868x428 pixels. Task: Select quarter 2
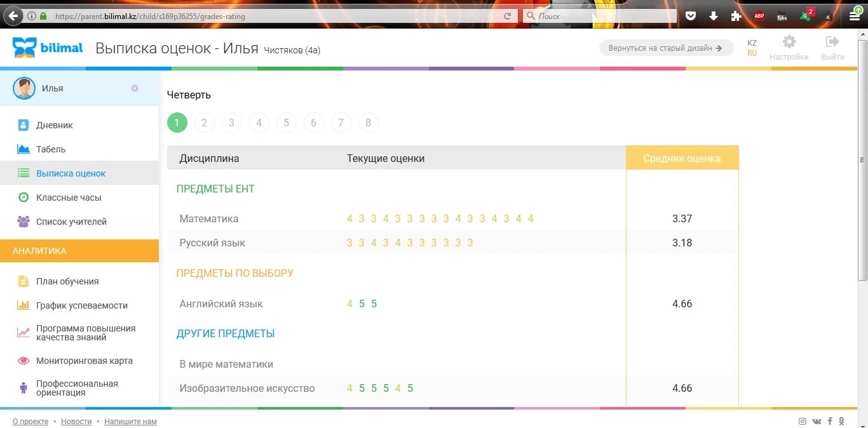pos(204,123)
